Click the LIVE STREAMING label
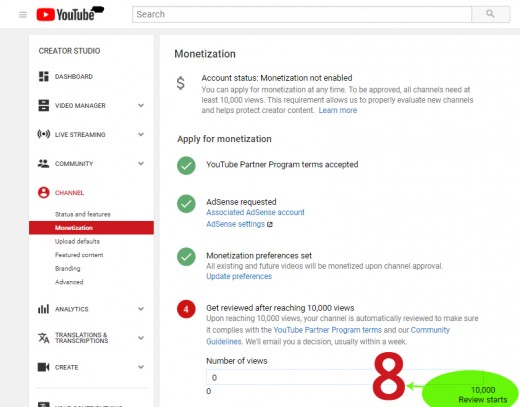This screenshot has width=520, height=407. point(80,135)
